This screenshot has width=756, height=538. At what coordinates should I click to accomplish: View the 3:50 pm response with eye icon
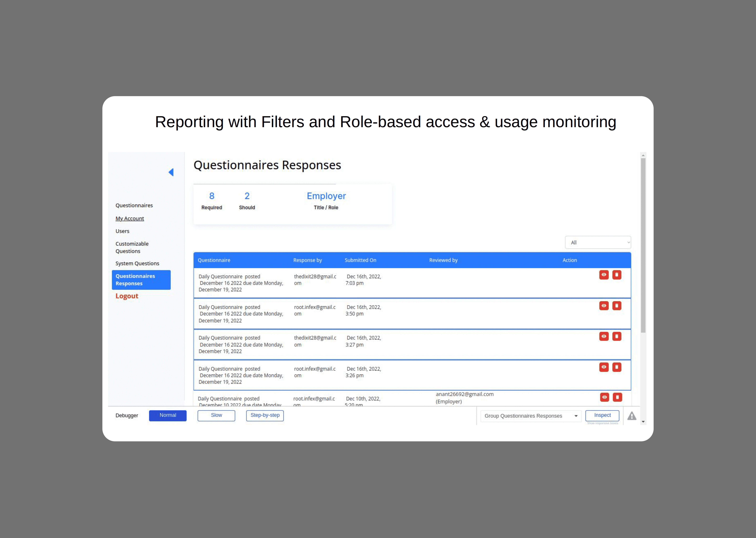pos(604,306)
